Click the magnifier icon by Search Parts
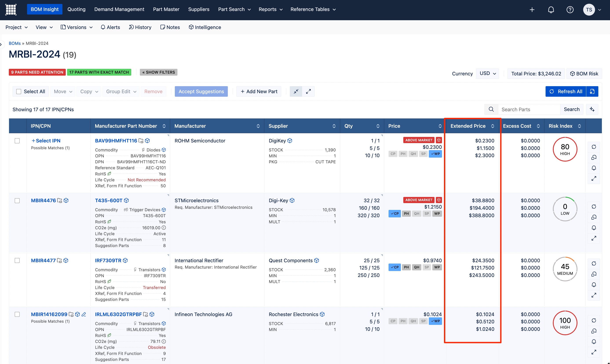610x364 pixels. click(491, 109)
